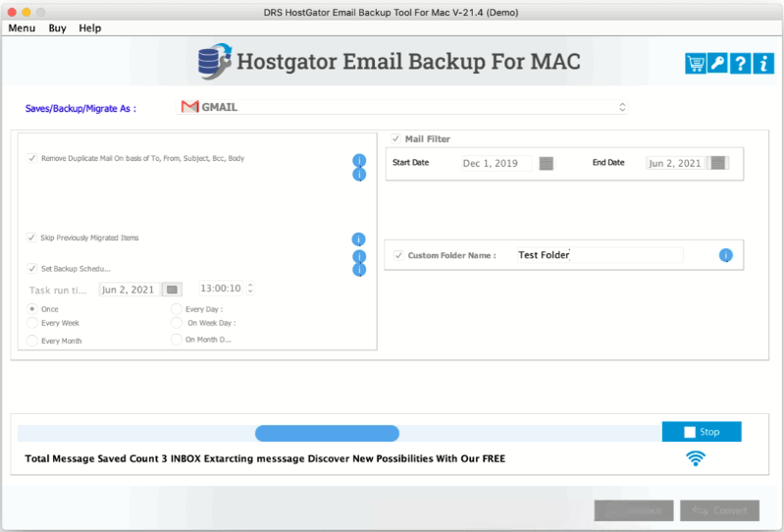The height and width of the screenshot is (532, 784).
Task: Click the Task run date field Jun 2, 2021
Action: (x=130, y=290)
